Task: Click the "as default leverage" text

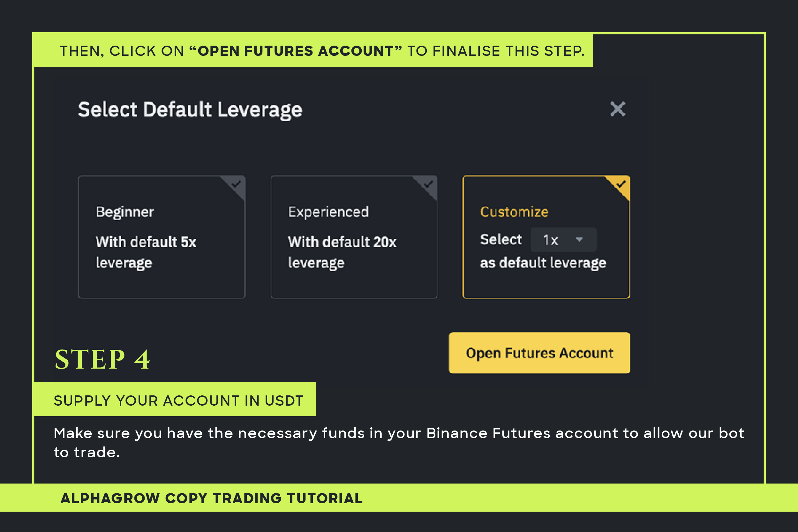Action: [543, 263]
